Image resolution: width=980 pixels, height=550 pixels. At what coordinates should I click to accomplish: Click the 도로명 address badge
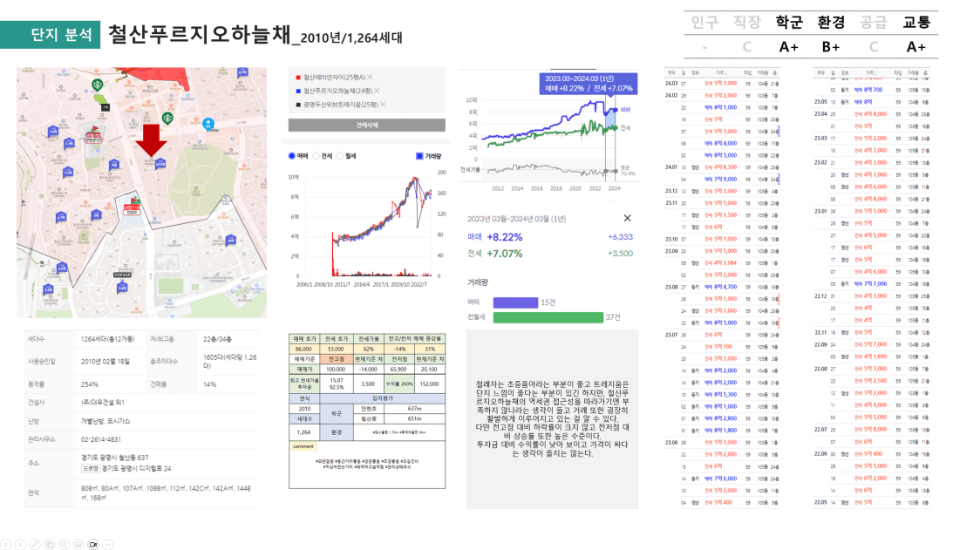click(91, 468)
